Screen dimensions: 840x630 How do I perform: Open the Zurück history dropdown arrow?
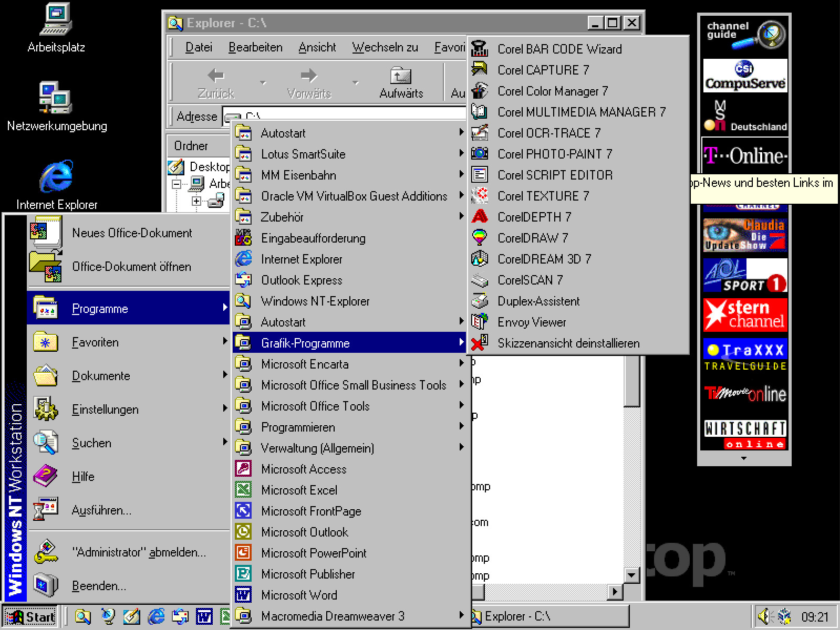[x=263, y=83]
